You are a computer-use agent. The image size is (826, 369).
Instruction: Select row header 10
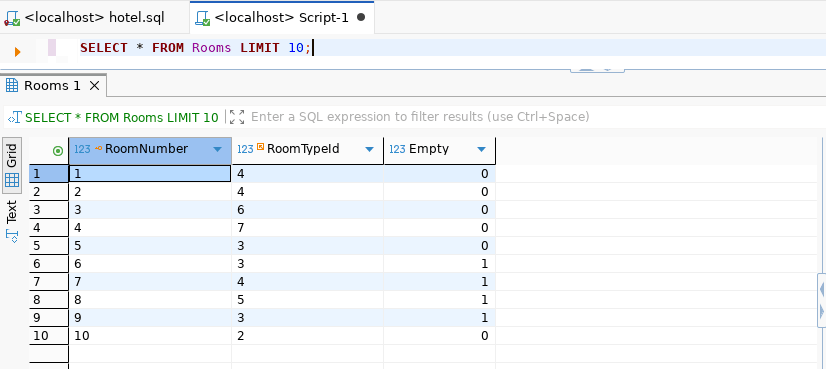[48, 335]
